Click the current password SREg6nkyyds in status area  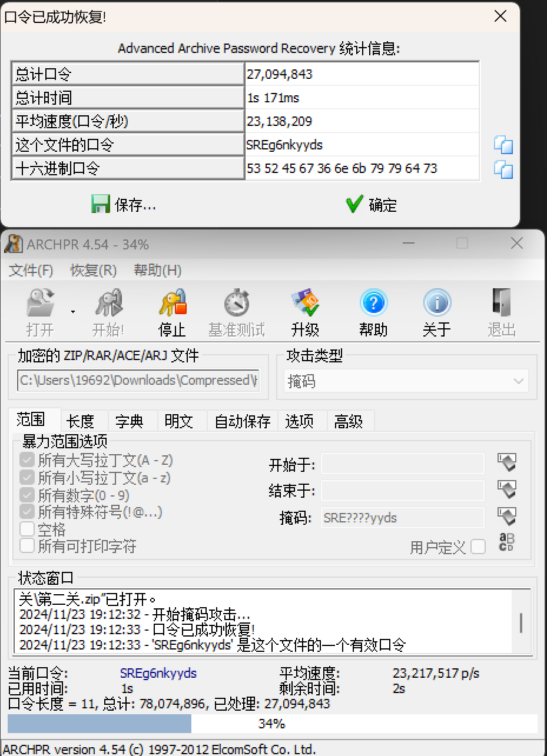pos(158,674)
